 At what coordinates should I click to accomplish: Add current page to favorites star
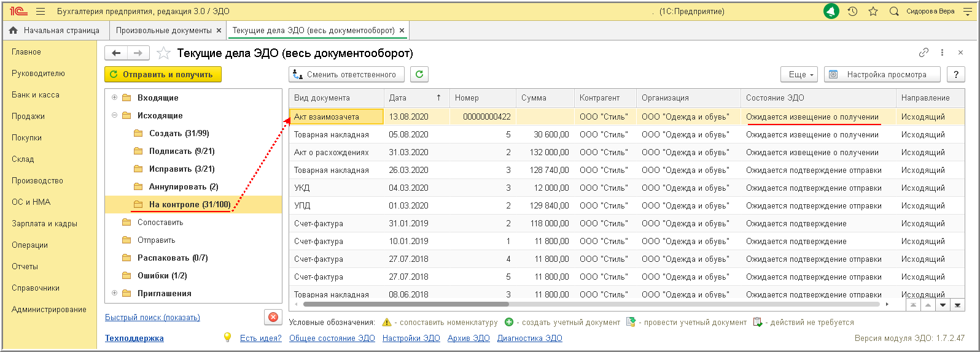pos(163,53)
